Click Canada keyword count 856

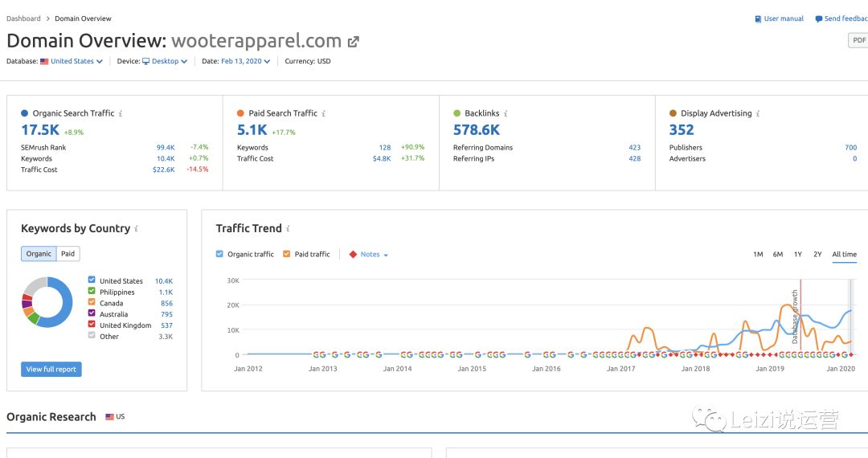[x=166, y=304]
